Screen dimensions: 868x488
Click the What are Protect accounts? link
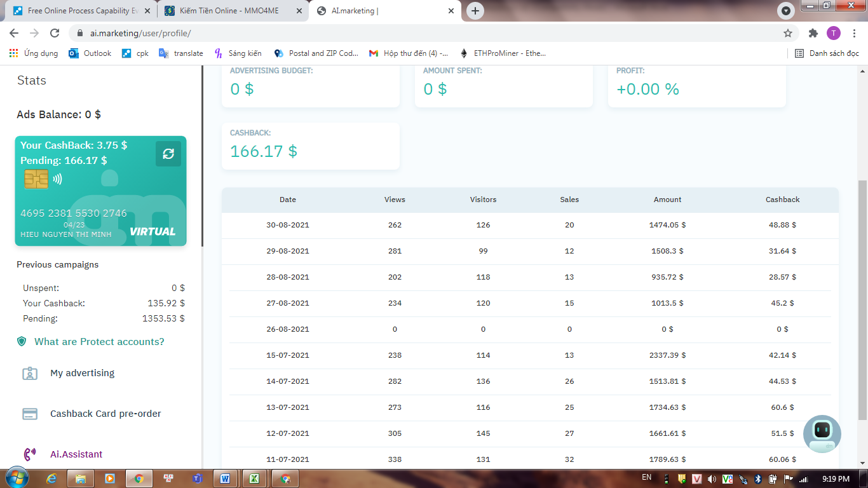[99, 342]
